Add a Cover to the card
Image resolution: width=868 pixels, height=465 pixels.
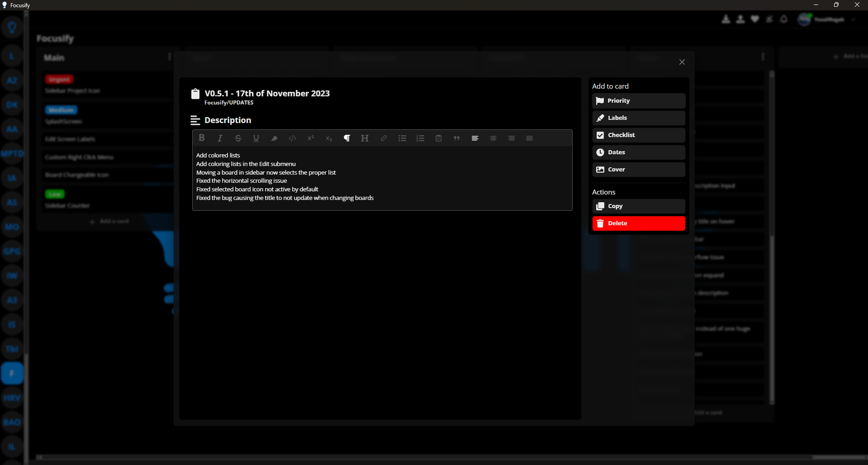(x=638, y=170)
